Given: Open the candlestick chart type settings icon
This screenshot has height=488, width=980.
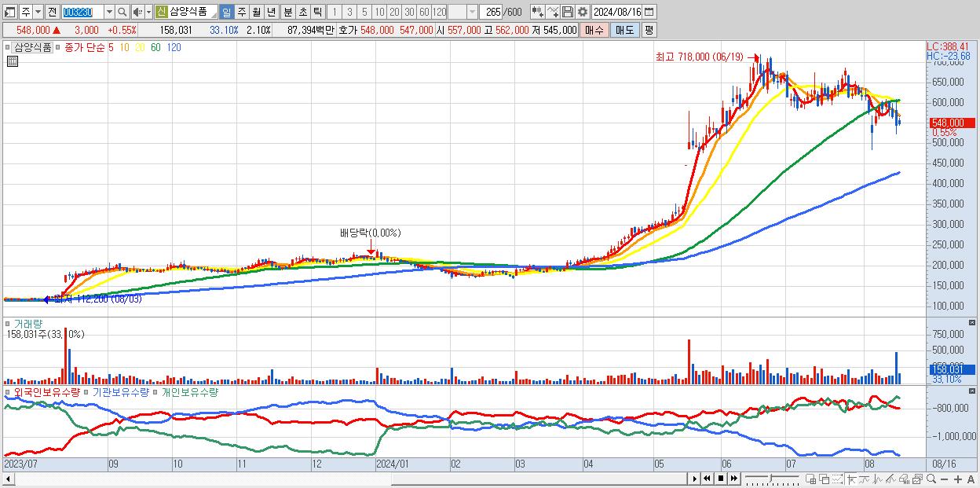Looking at the screenshot, I should pos(538,12).
